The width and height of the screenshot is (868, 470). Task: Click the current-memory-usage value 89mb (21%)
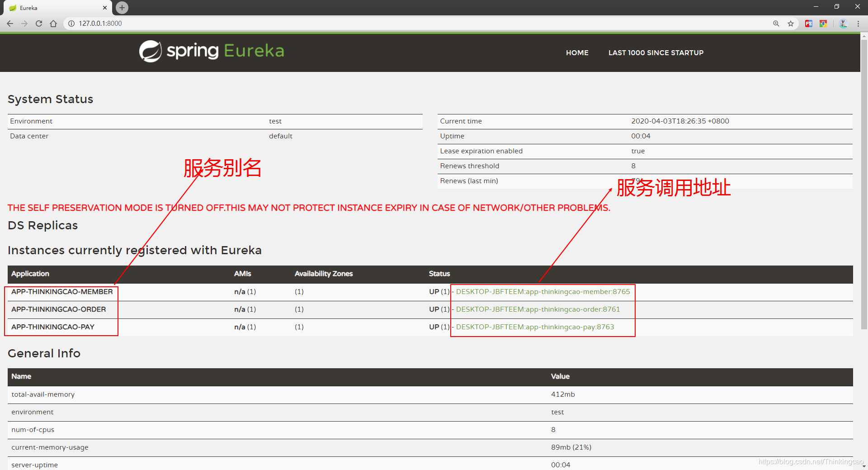571,447
